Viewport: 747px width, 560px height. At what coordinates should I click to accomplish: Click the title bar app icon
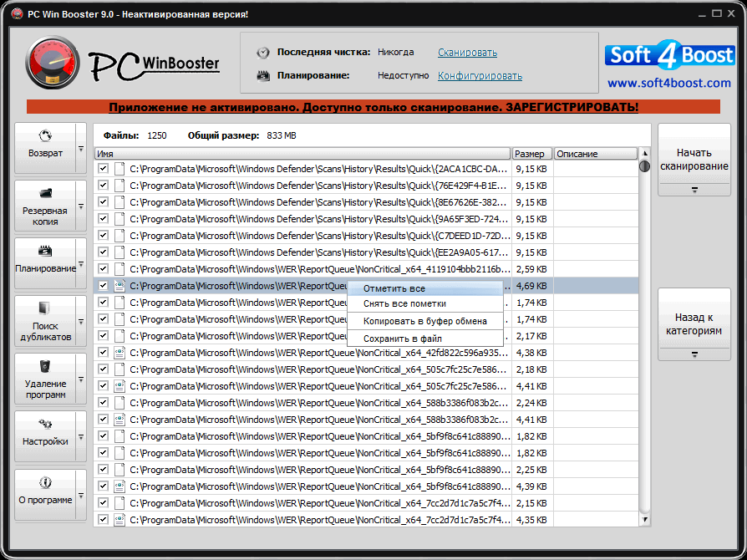[x=18, y=14]
